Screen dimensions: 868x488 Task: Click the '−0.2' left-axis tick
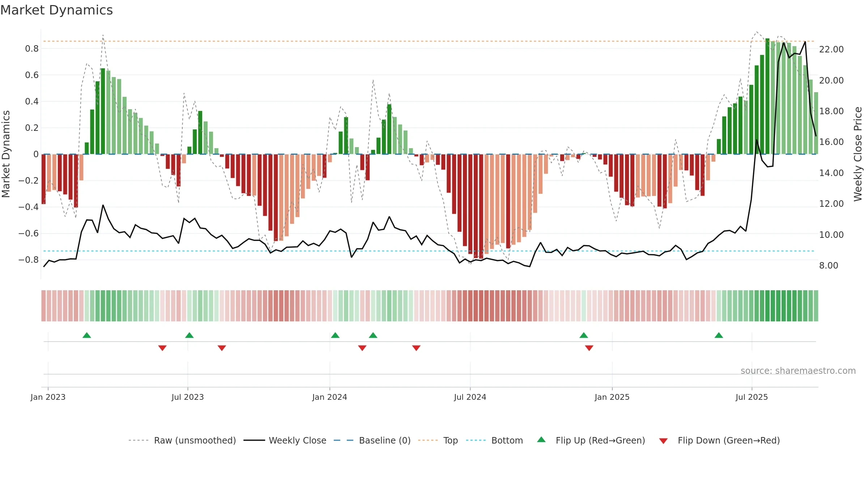coord(29,181)
